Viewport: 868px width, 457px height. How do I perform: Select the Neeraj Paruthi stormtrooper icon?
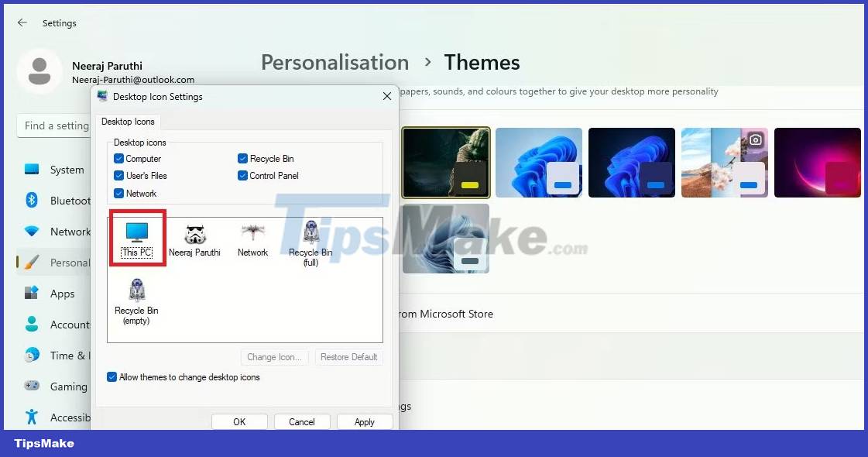click(x=195, y=232)
